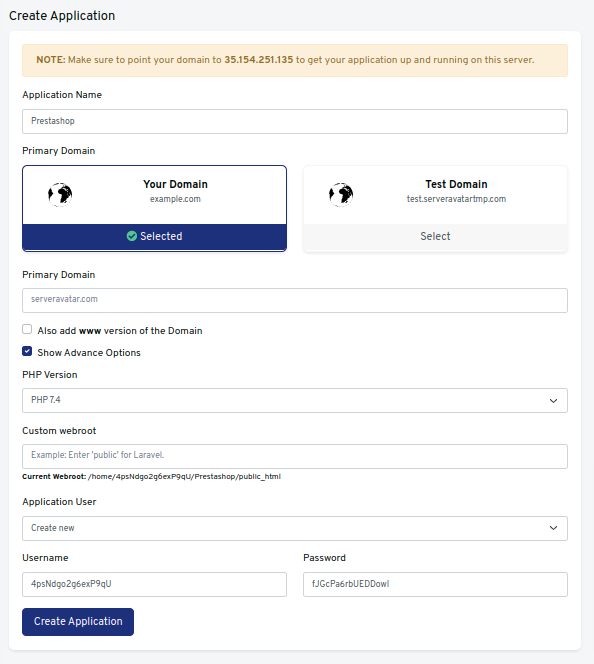Click the Primary Domain serveravatar.com input

tap(295, 300)
